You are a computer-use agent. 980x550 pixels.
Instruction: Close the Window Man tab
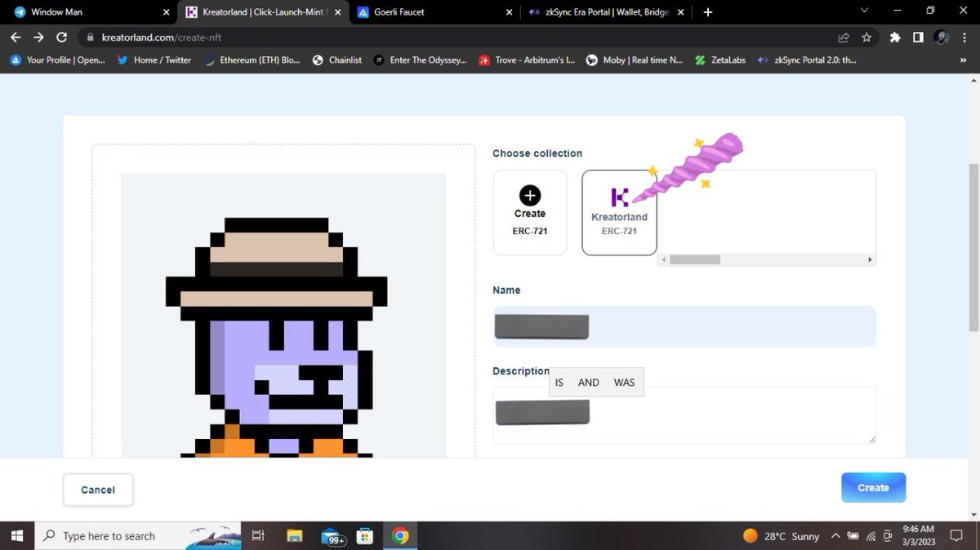(x=166, y=12)
